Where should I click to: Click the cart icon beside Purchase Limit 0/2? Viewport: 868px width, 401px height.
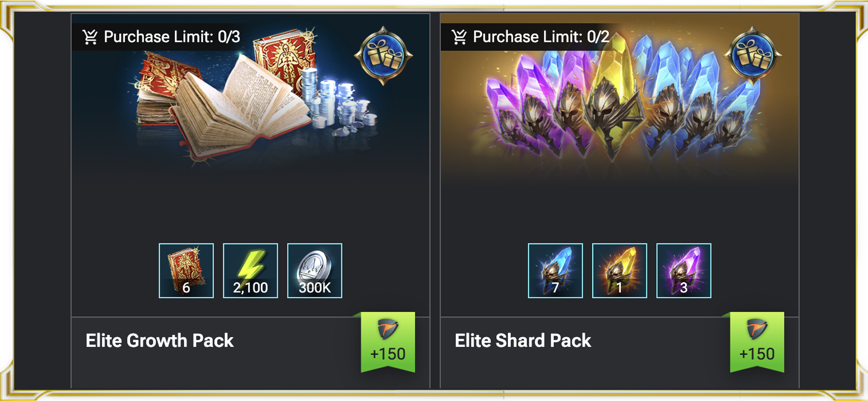click(460, 37)
